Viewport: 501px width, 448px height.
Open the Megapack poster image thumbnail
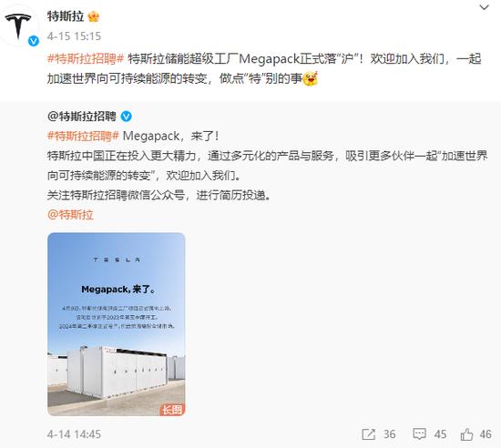[117, 324]
